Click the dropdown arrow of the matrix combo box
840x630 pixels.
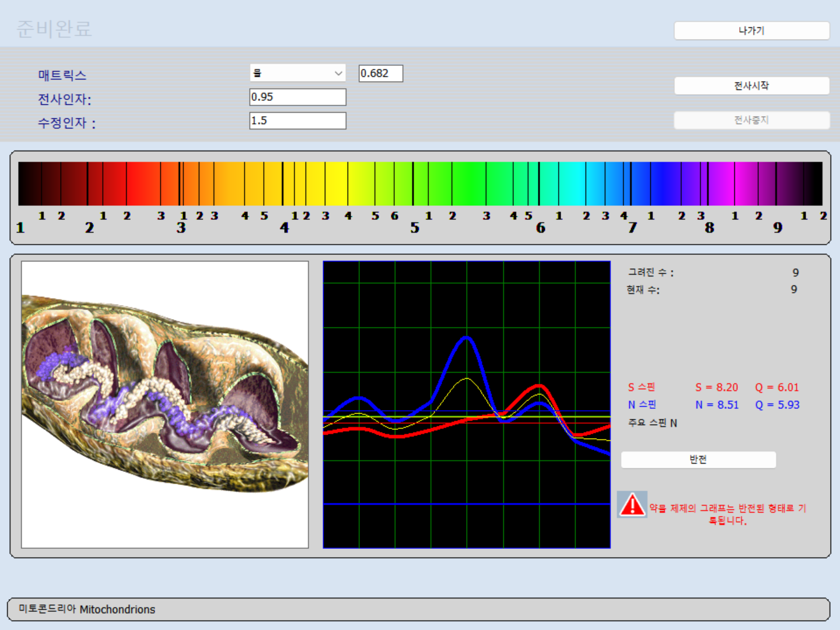338,73
